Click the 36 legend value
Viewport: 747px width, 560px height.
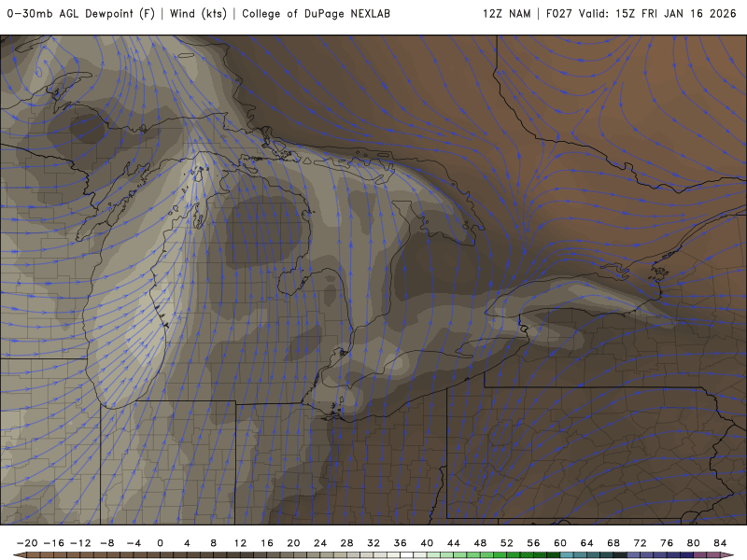401,543
